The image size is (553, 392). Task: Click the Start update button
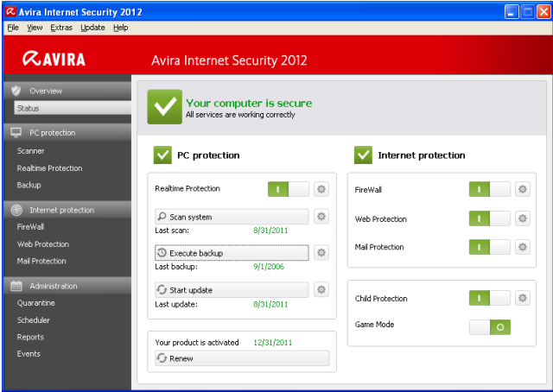coord(232,290)
